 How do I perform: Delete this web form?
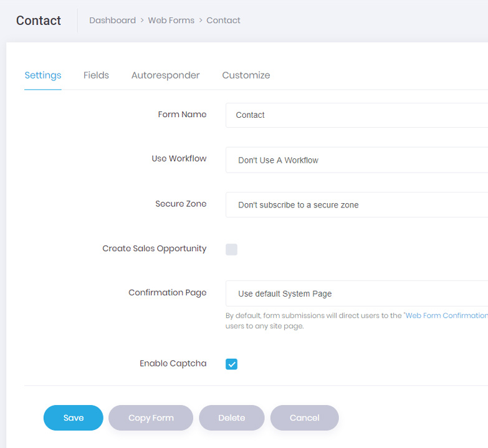pos(232,417)
